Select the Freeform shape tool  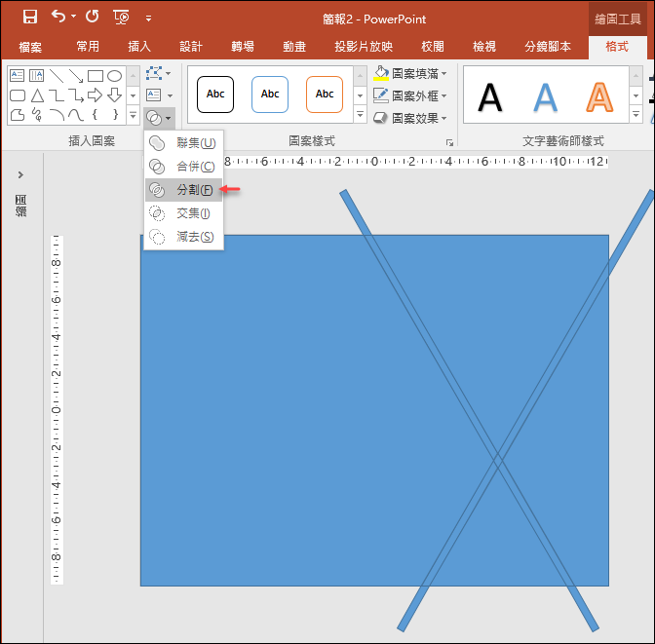[x=18, y=115]
